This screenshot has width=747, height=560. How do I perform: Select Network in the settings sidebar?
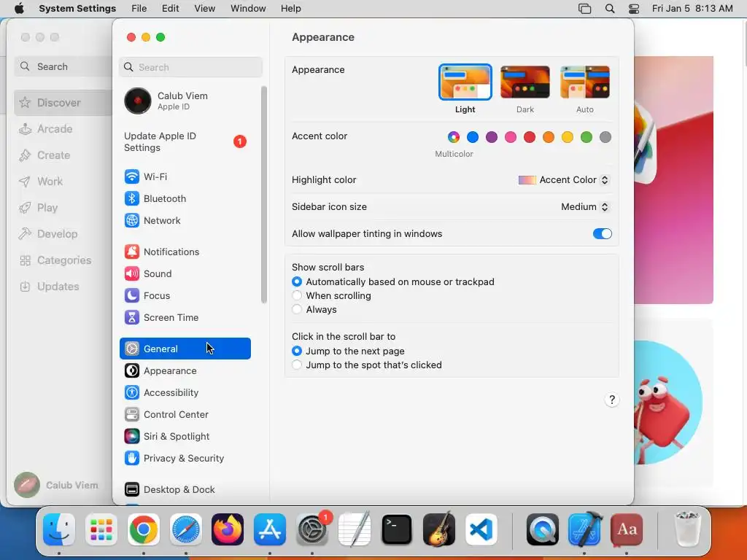pos(185,220)
